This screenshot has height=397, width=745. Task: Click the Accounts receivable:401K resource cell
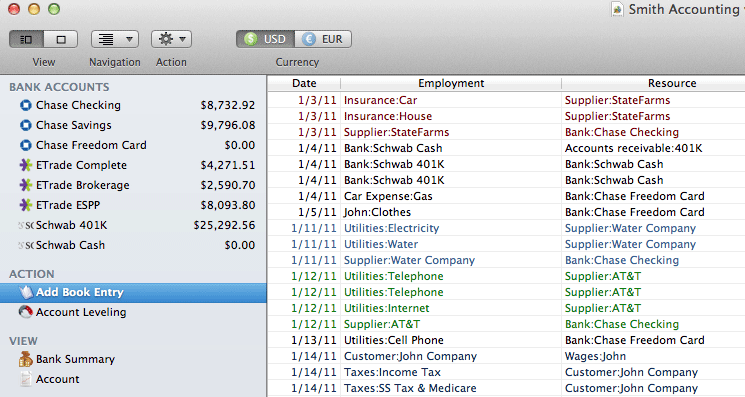633,148
